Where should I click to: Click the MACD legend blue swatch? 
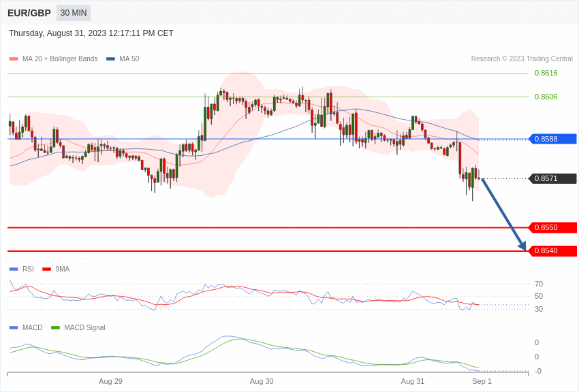(x=14, y=328)
